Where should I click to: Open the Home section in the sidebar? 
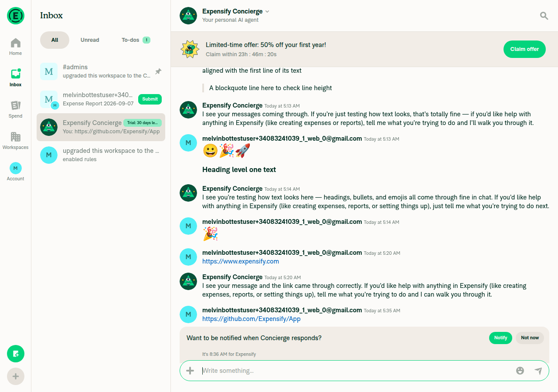pyautogui.click(x=15, y=47)
